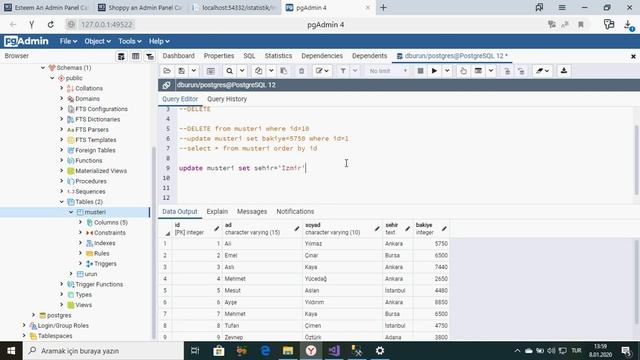Switch to the Dependencies tab

click(322, 56)
